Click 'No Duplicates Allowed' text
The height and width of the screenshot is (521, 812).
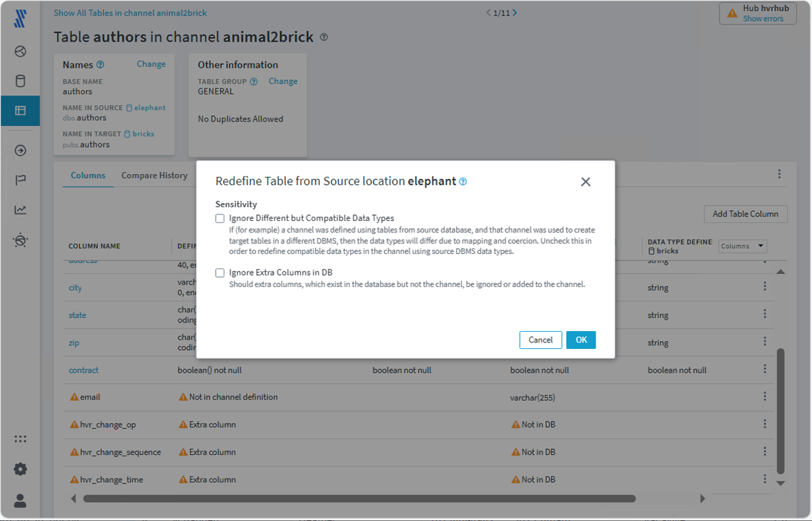[240, 119]
